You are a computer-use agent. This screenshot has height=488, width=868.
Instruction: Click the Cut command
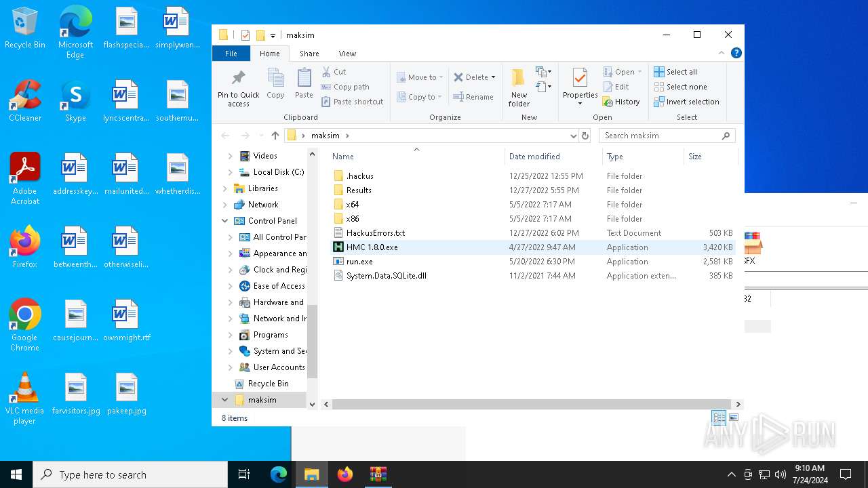point(334,72)
